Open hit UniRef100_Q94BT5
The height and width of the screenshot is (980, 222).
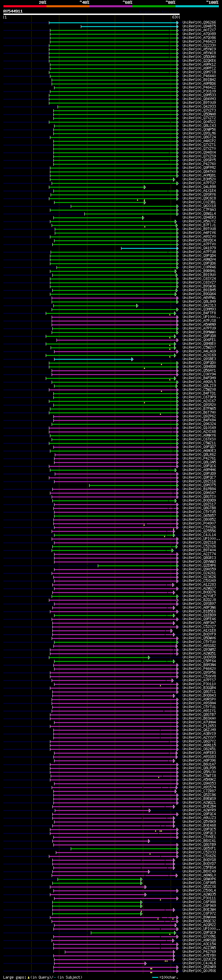tap(199, 26)
